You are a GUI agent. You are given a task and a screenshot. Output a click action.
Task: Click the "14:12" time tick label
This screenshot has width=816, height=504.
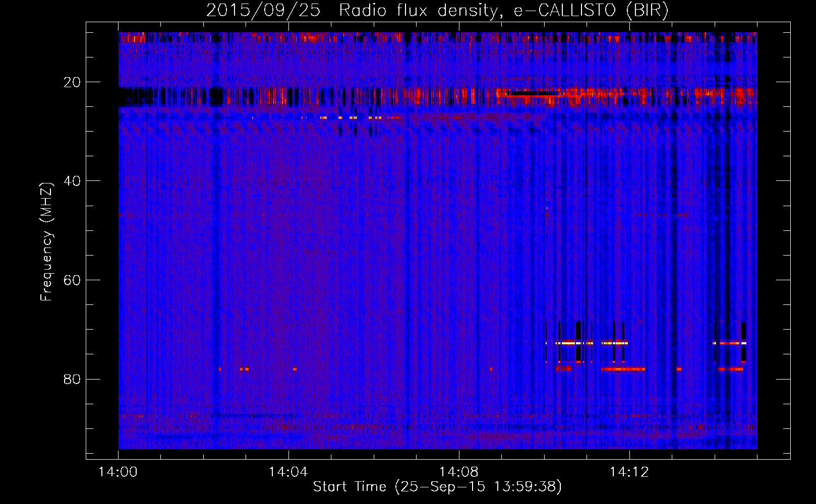click(x=629, y=472)
